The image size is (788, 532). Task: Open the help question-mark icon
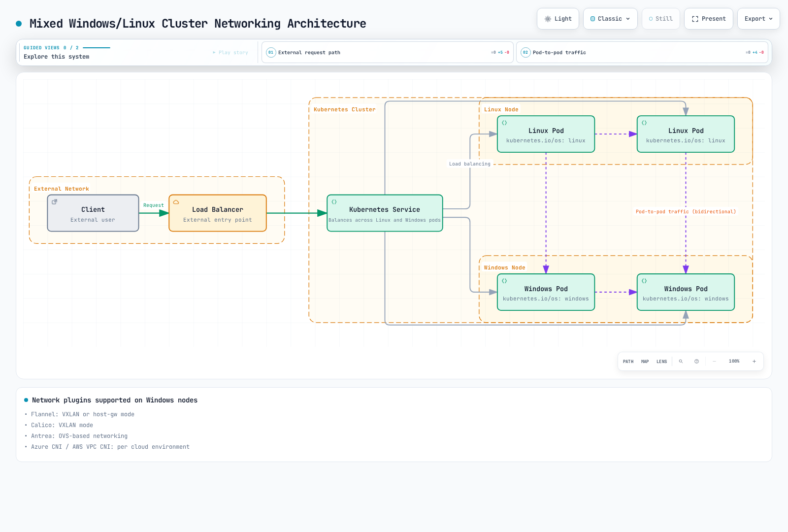[x=696, y=362]
